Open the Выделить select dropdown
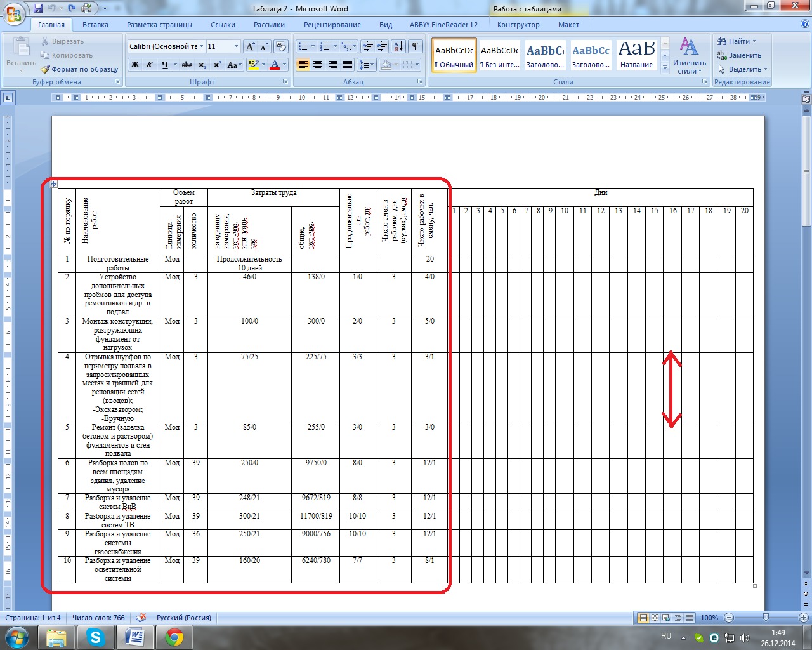The height and width of the screenshot is (650, 812). coord(743,69)
